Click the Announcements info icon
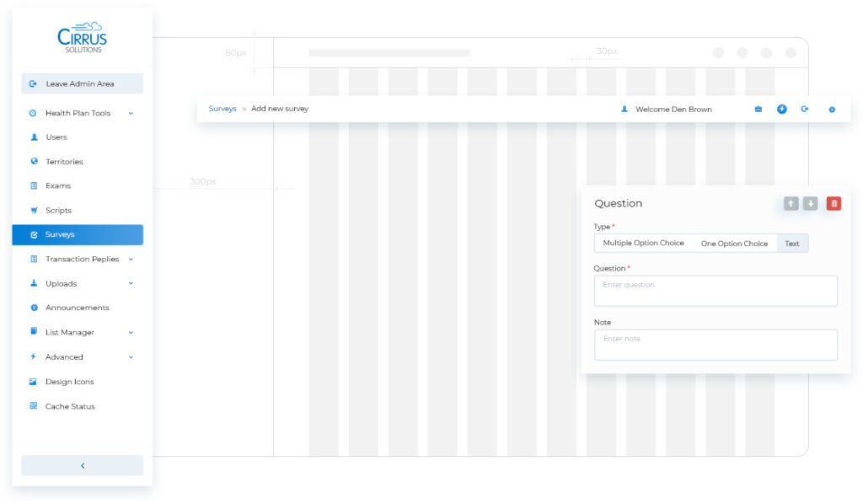 34,308
